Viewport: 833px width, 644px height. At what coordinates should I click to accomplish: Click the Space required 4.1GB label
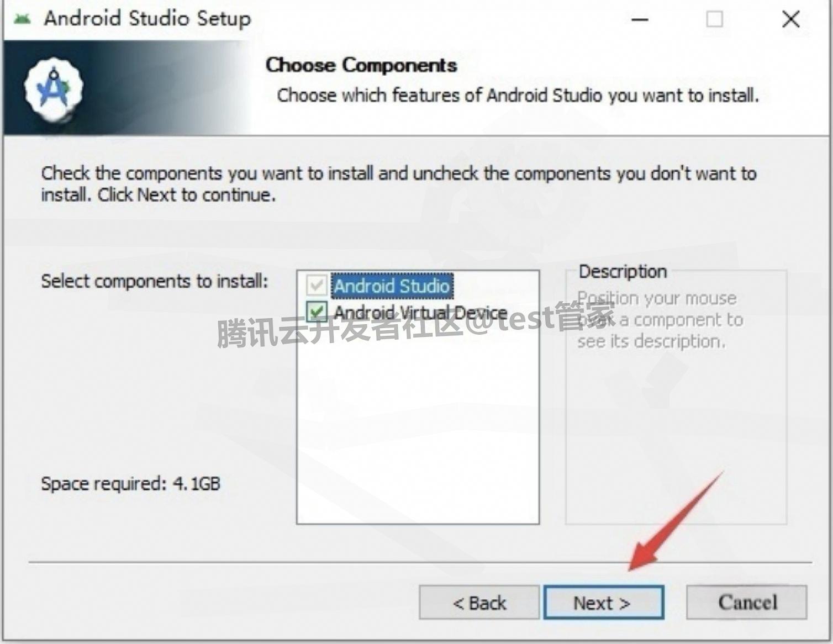point(130,484)
